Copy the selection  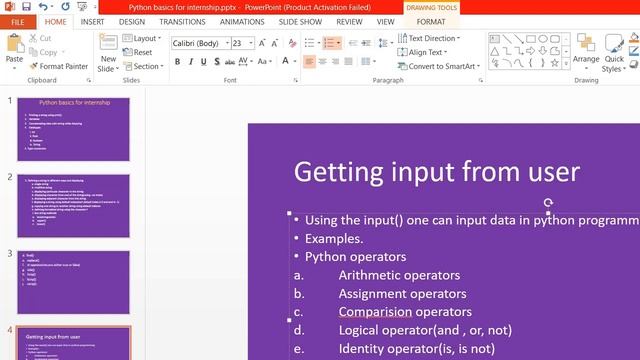point(43,52)
